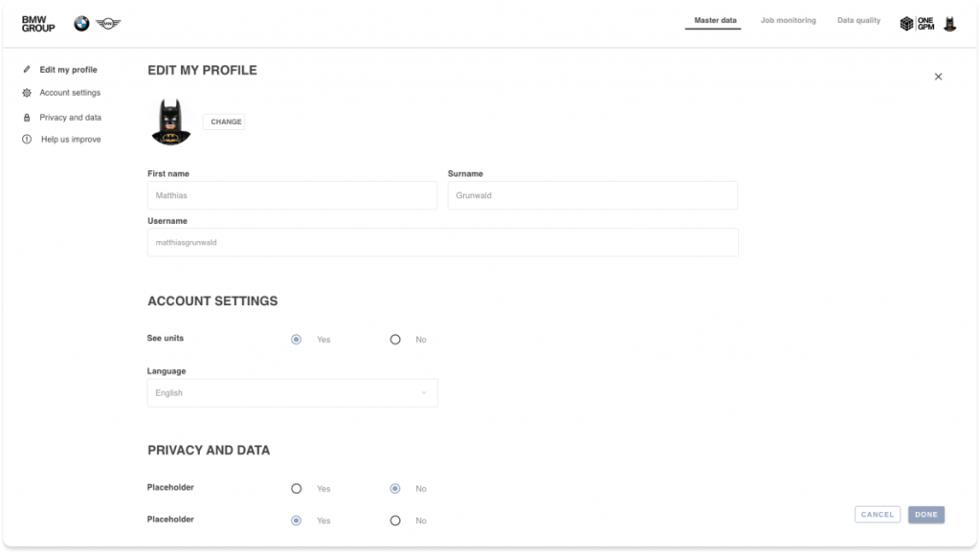Open the Batman user avatar in header
The height and width of the screenshot is (553, 980).
[x=949, y=24]
